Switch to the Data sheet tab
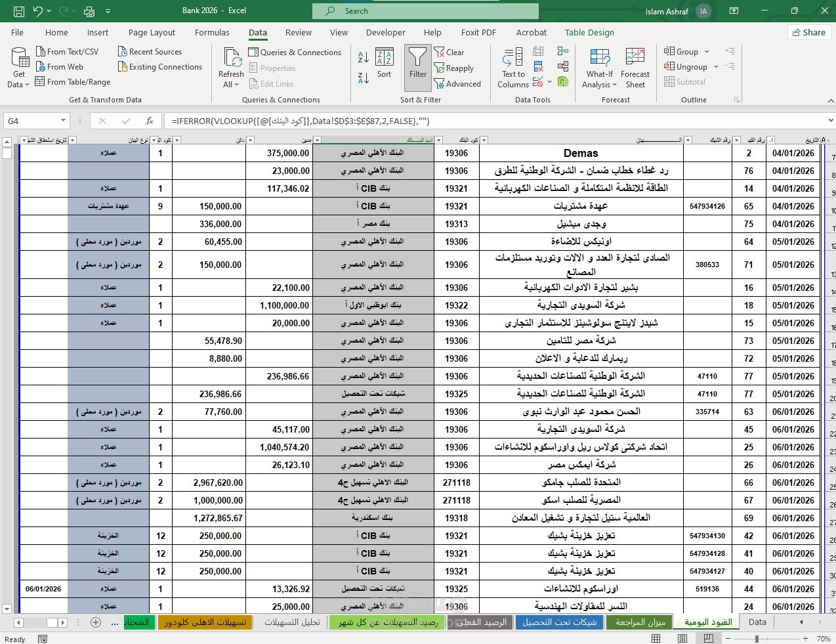Image resolution: width=836 pixels, height=644 pixels. pyautogui.click(x=757, y=622)
